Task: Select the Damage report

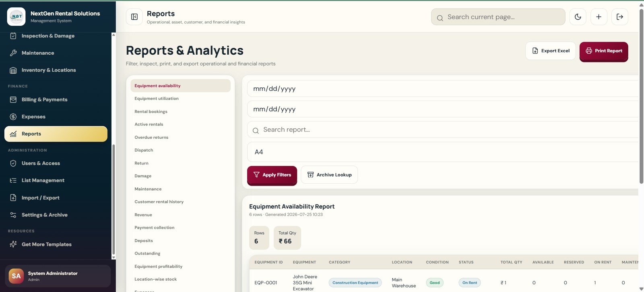Action: point(180,176)
